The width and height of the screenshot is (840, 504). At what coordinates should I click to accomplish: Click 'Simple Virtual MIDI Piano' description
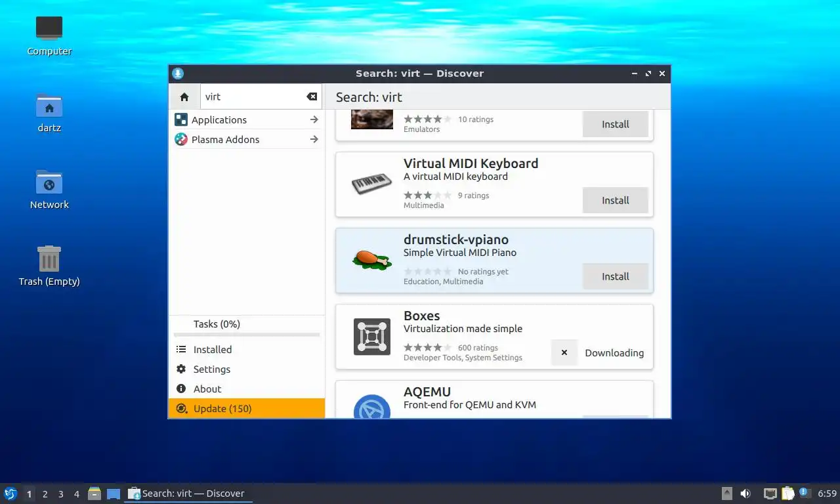[460, 253]
